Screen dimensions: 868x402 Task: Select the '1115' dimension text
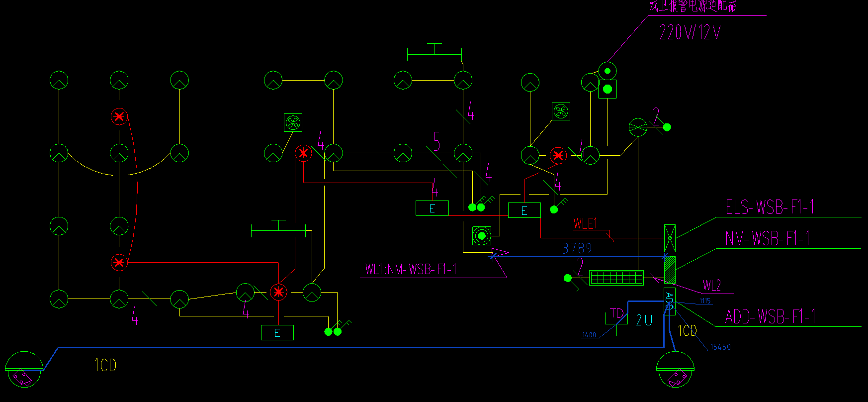[705, 301]
